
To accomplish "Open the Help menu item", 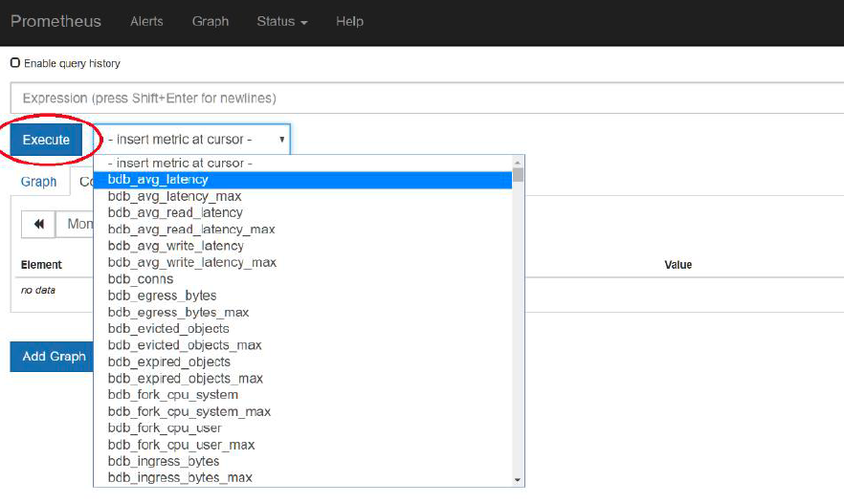I will tap(350, 21).
